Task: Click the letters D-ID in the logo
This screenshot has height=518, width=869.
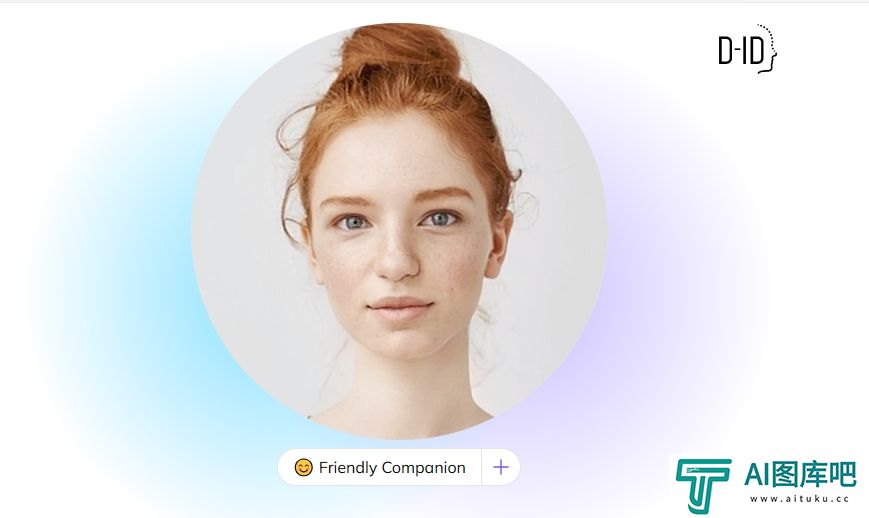Action: (740, 50)
